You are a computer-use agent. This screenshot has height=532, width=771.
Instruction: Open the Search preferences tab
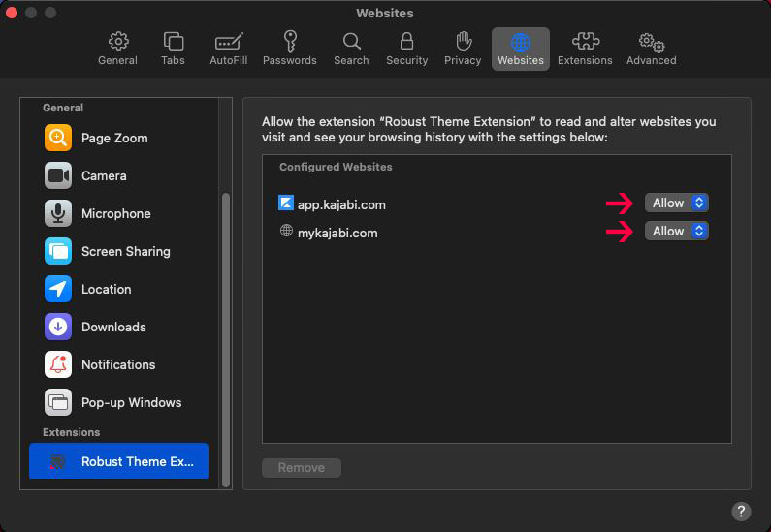point(351,48)
